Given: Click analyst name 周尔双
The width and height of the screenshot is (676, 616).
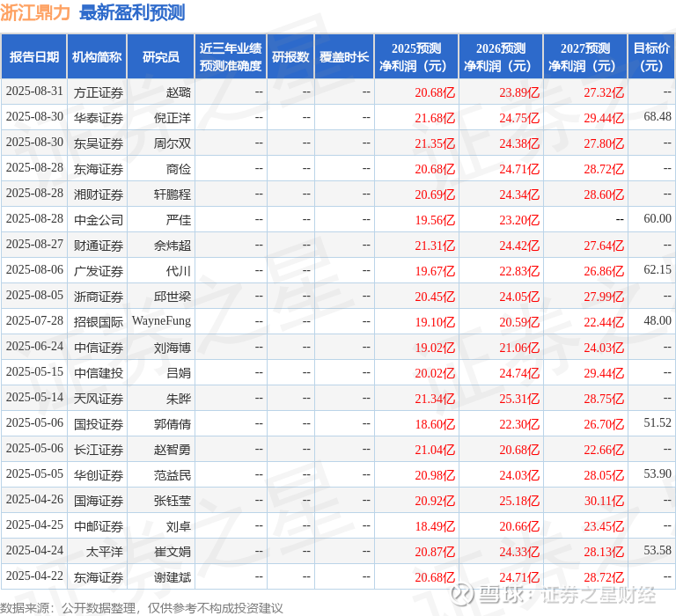Looking at the screenshot, I should [173, 143].
